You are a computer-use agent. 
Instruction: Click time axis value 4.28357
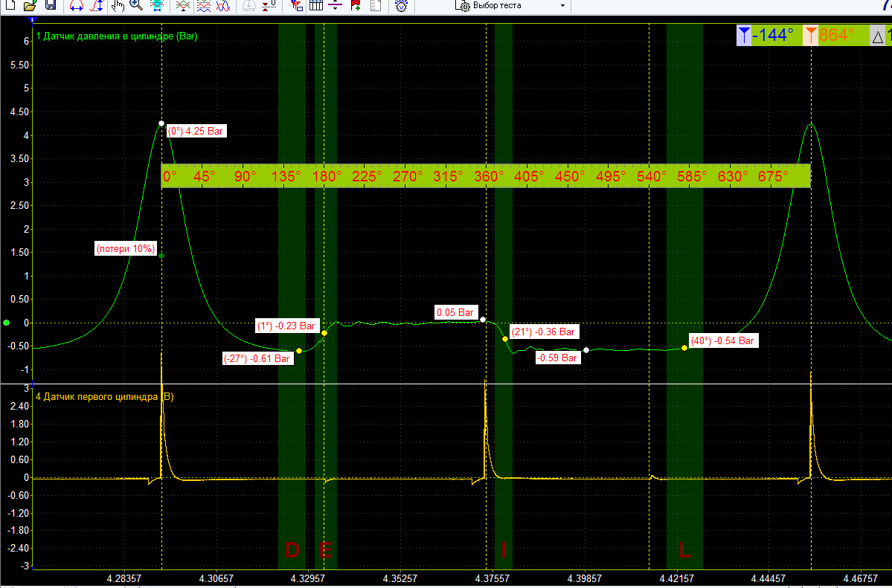pos(124,578)
